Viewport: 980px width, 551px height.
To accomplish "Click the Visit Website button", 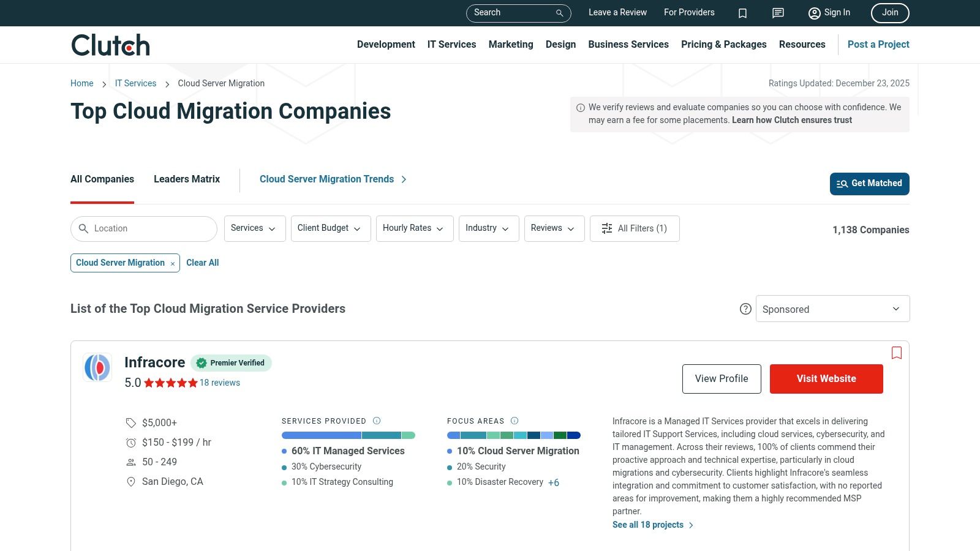I will tap(826, 378).
